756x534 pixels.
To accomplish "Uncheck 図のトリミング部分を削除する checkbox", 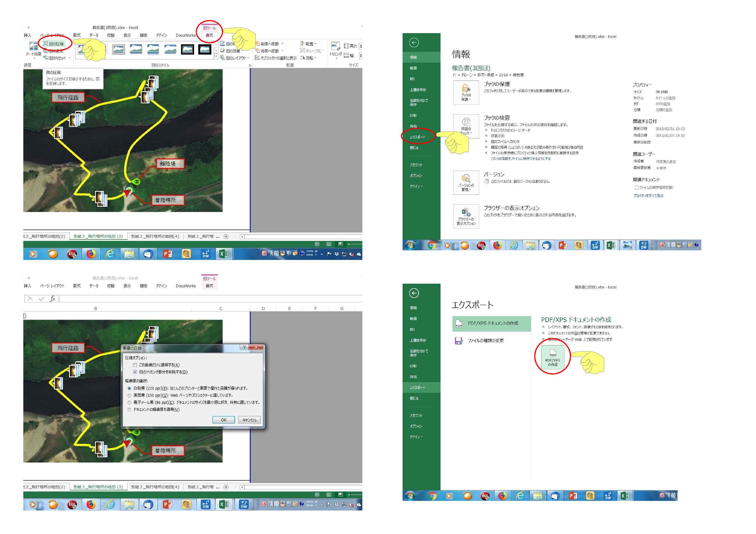I will tap(135, 372).
